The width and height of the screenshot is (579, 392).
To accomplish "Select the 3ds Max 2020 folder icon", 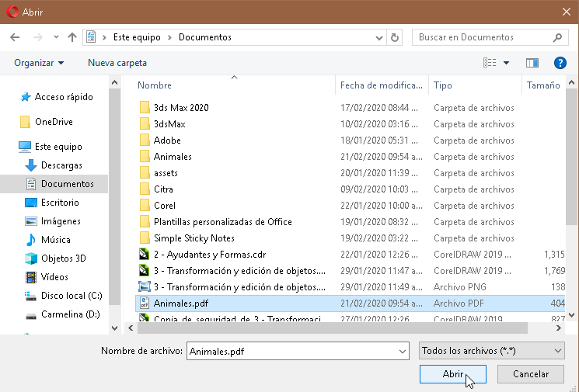I will point(145,108).
